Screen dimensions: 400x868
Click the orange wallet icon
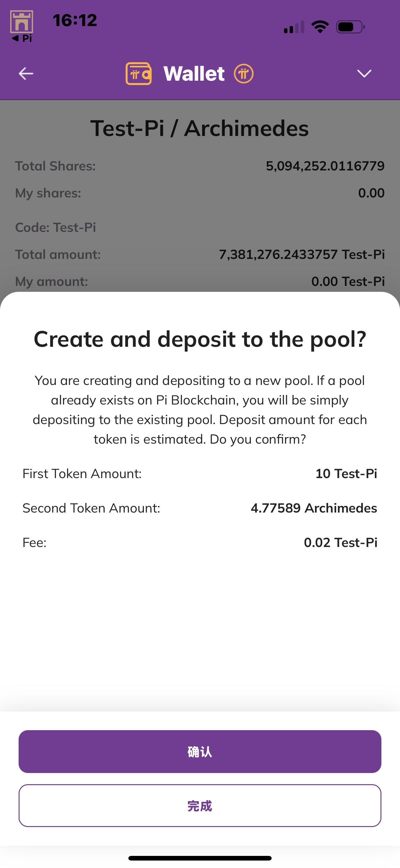click(138, 74)
